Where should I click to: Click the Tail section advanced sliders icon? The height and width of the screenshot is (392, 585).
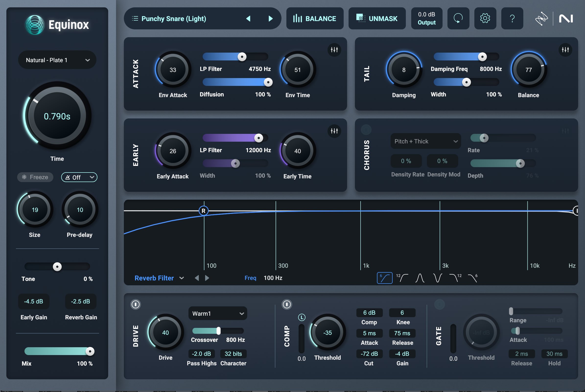tap(566, 50)
